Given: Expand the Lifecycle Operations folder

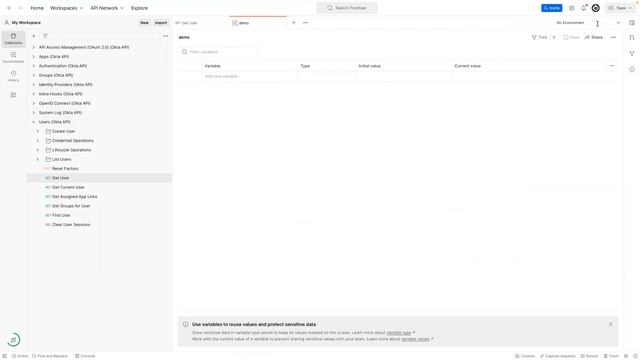Looking at the screenshot, I should (x=38, y=150).
